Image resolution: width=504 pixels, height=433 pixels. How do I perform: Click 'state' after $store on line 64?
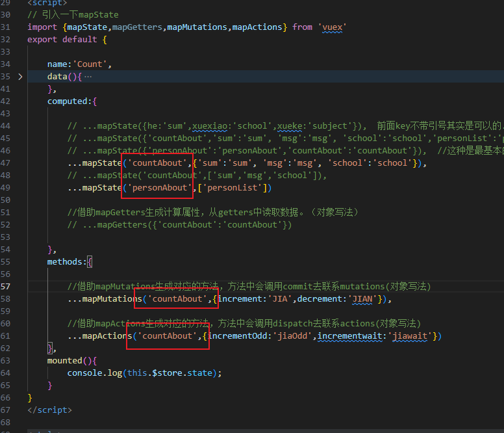pyautogui.click(x=199, y=373)
